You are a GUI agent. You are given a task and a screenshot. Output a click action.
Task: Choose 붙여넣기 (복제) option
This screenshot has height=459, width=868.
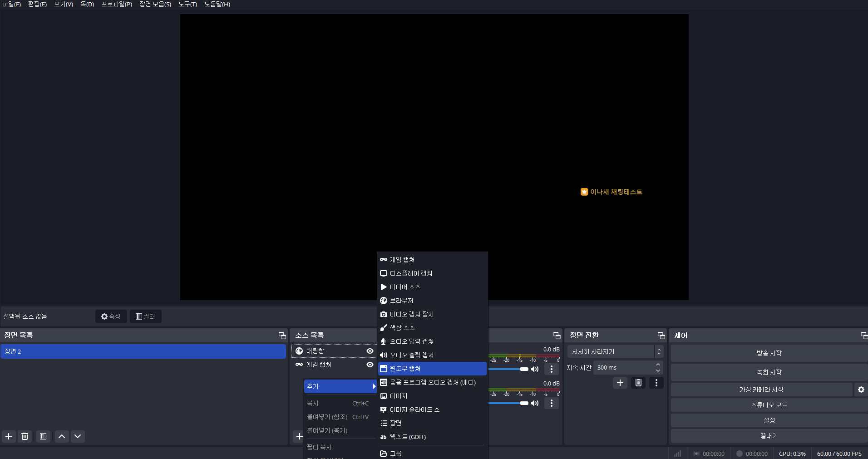tap(340, 430)
